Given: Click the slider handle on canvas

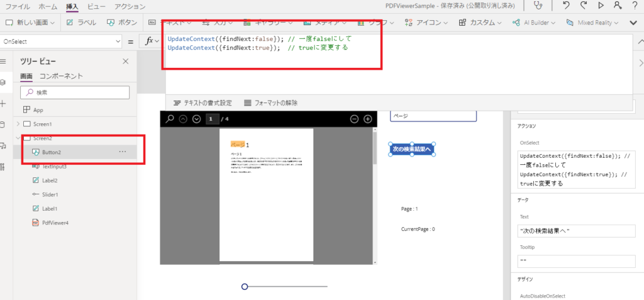Looking at the screenshot, I should [x=245, y=286].
